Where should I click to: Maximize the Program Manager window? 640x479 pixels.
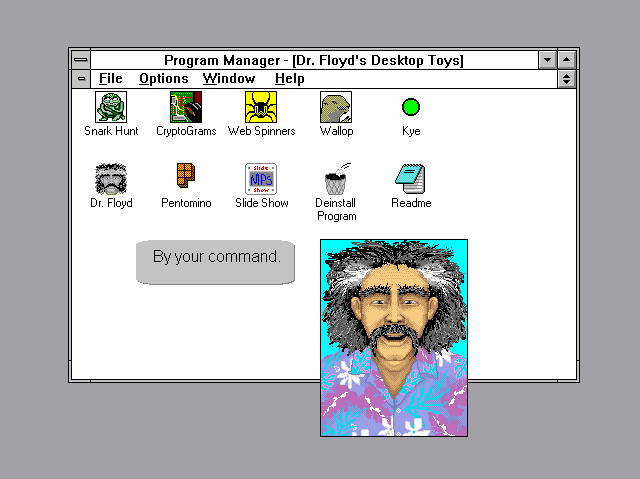pyautogui.click(x=567, y=60)
